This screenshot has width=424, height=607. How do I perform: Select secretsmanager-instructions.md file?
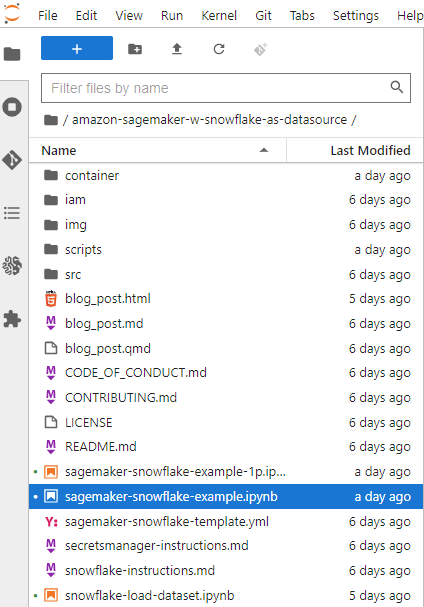226,546
